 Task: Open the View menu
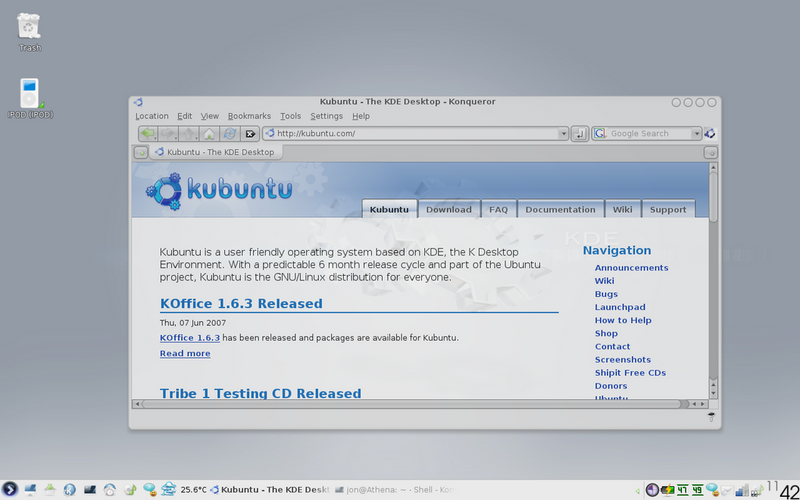[x=210, y=116]
